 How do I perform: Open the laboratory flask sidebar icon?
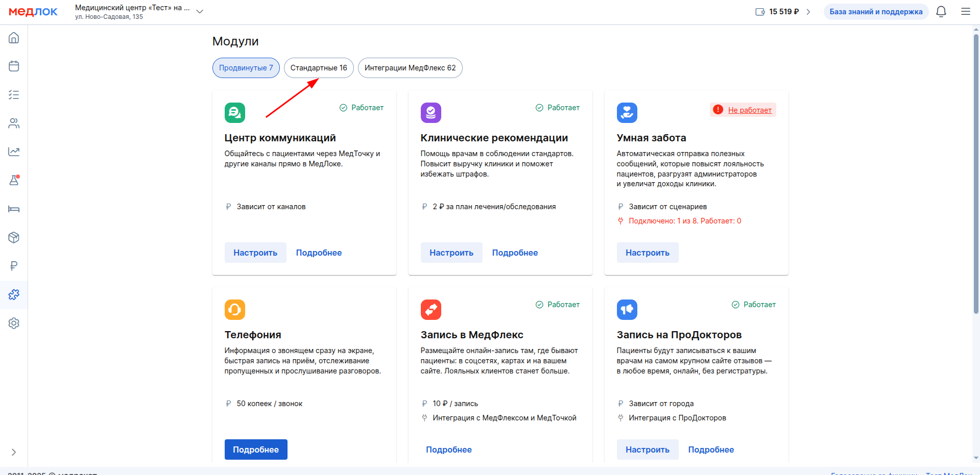[x=14, y=180]
